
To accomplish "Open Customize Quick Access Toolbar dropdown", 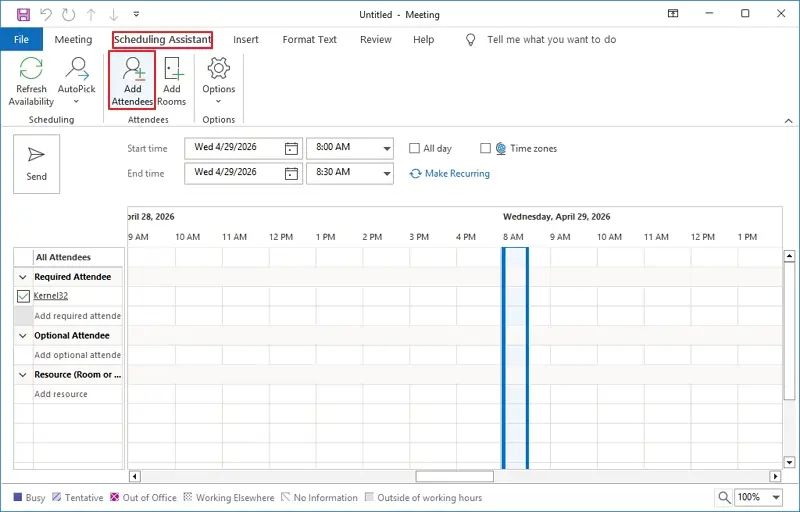I will click(x=136, y=14).
